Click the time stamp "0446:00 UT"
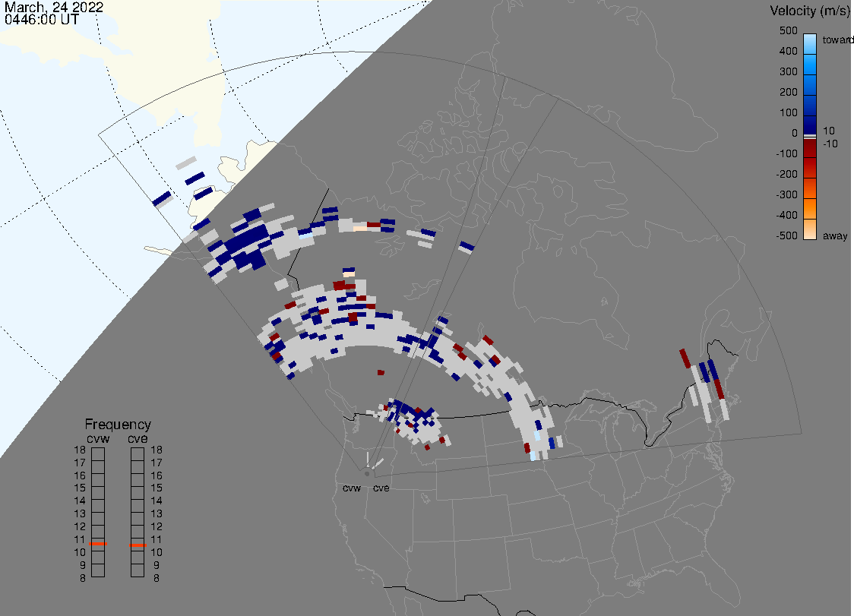854x616 pixels. tap(42, 20)
